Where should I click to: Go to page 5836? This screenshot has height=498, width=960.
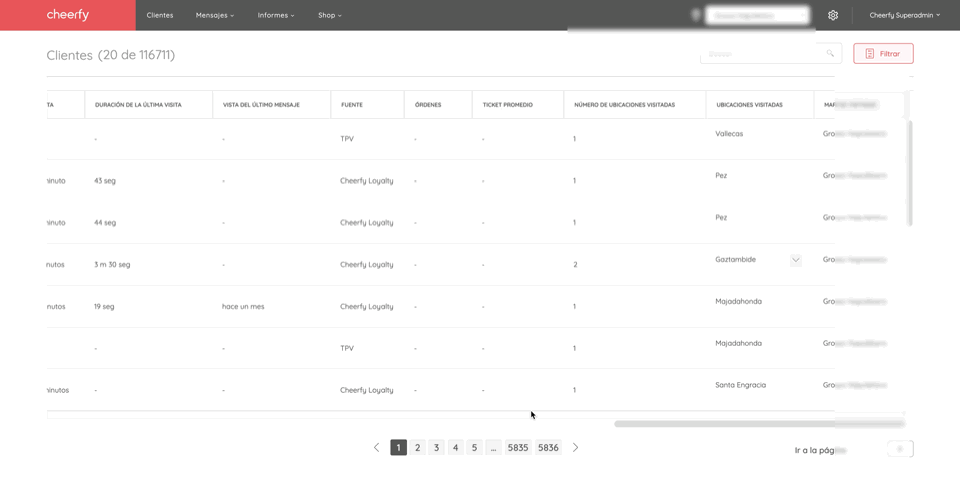point(549,448)
